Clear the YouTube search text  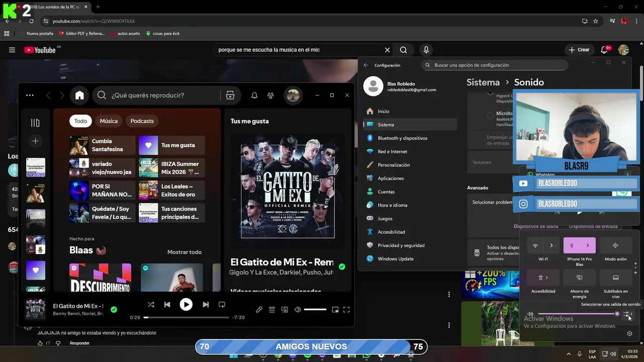pos(387,50)
